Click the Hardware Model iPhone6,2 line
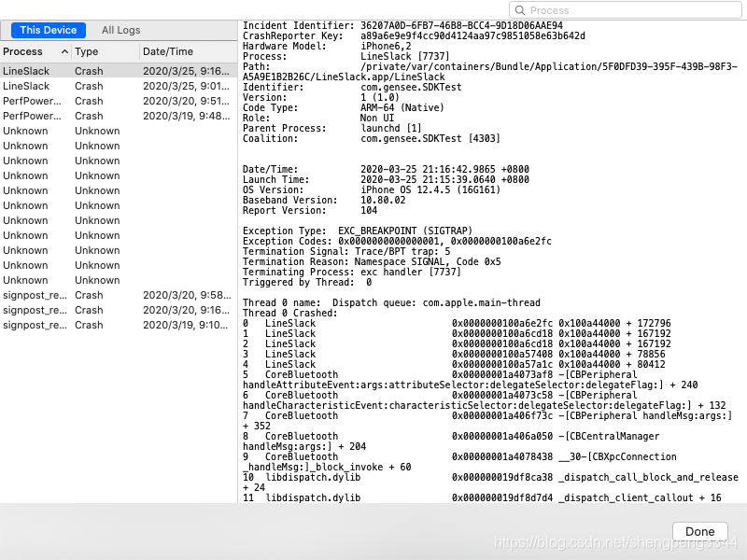The image size is (747, 560). (x=327, y=46)
